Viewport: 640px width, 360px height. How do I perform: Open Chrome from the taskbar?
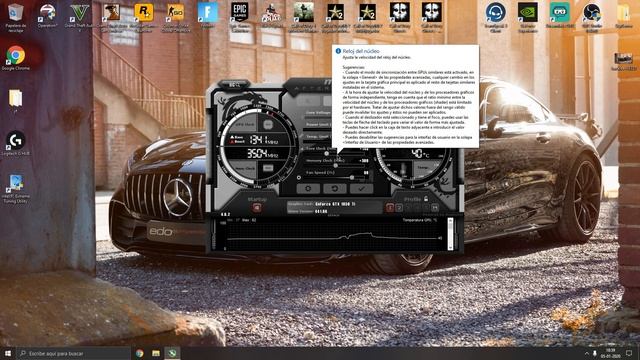coord(140,353)
